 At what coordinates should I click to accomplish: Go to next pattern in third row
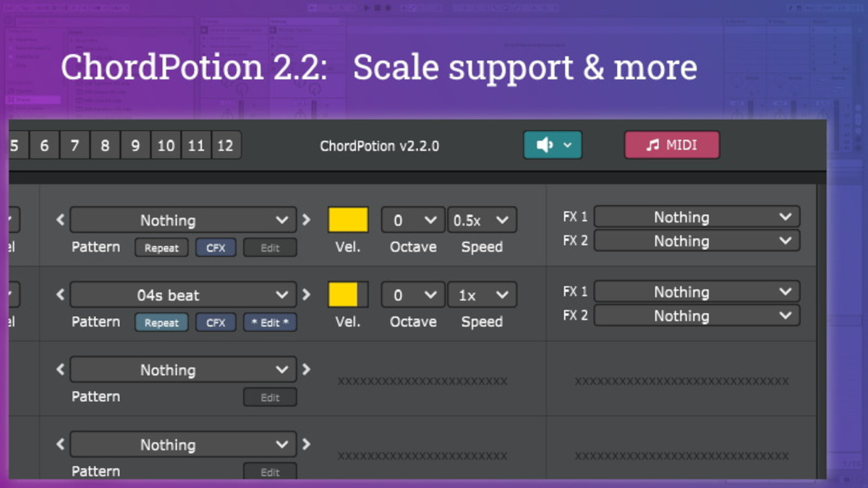pyautogui.click(x=306, y=369)
